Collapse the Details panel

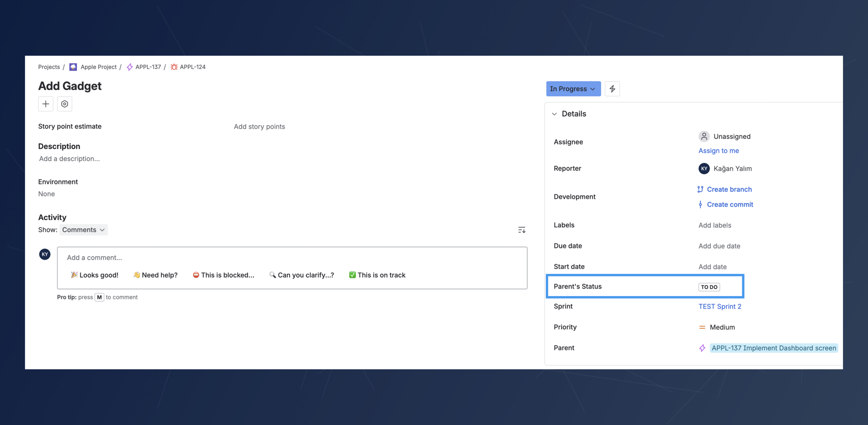pyautogui.click(x=555, y=113)
